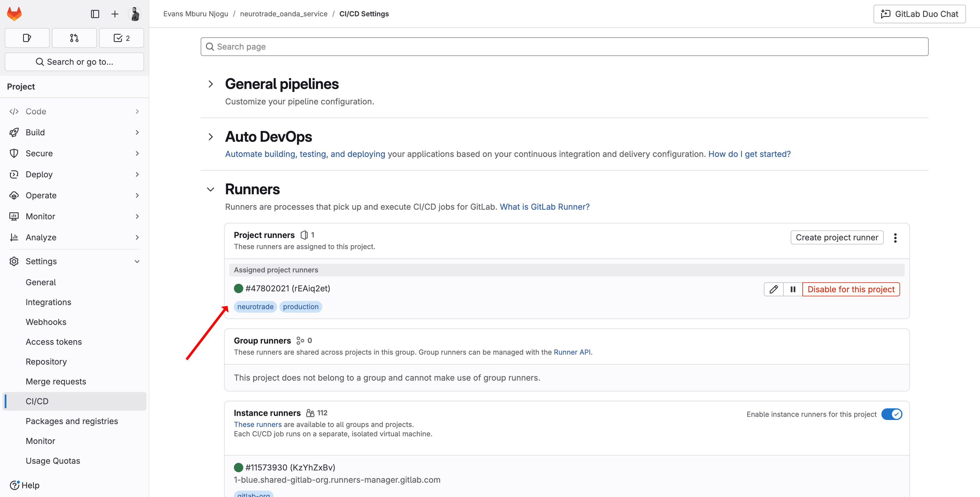Edit runner #47802021 with pencil icon
Image resolution: width=980 pixels, height=497 pixels.
tap(773, 289)
